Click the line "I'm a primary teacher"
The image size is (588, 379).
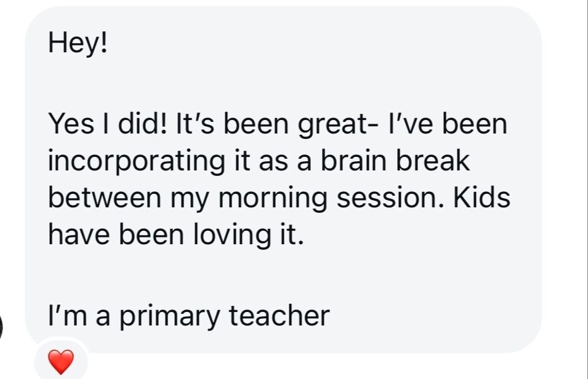tap(188, 316)
